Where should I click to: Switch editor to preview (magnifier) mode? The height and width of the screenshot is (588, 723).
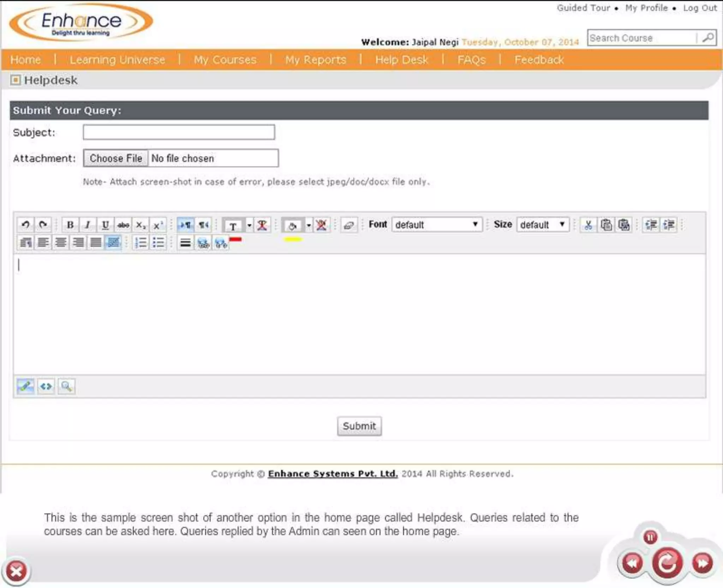(66, 386)
